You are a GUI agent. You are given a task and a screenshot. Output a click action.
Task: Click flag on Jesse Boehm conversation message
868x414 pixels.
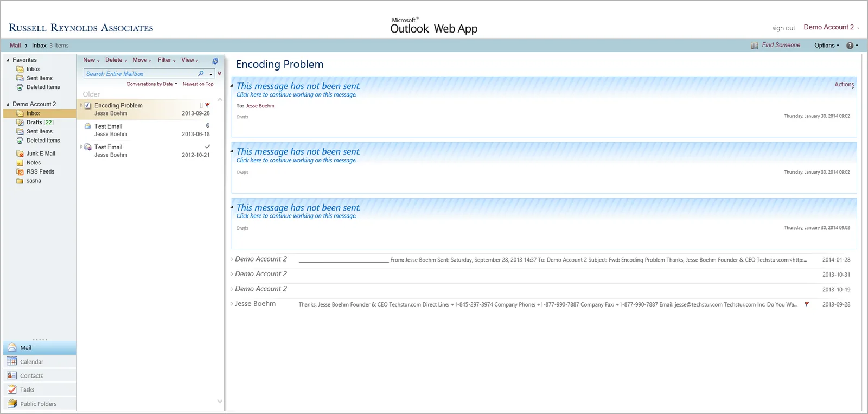807,304
